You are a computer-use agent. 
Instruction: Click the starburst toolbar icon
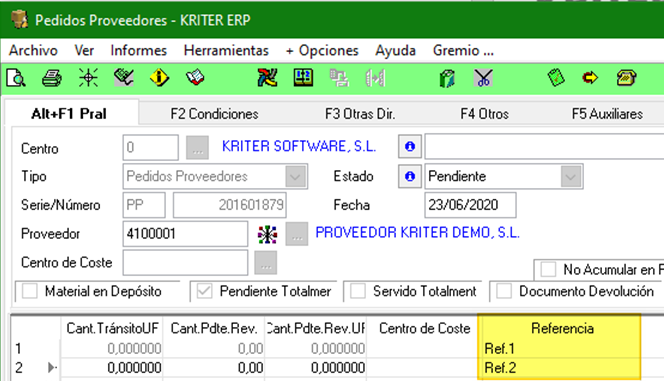[x=88, y=78]
